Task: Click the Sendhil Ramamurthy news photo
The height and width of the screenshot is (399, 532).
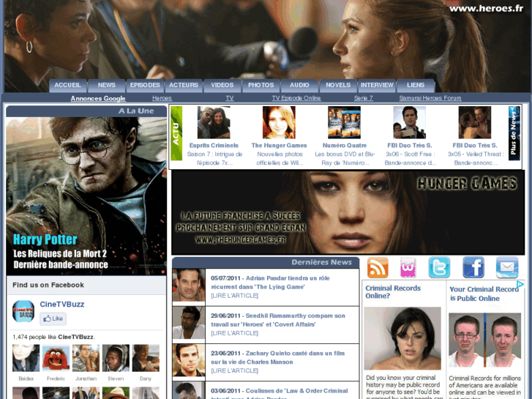Action: click(189, 323)
